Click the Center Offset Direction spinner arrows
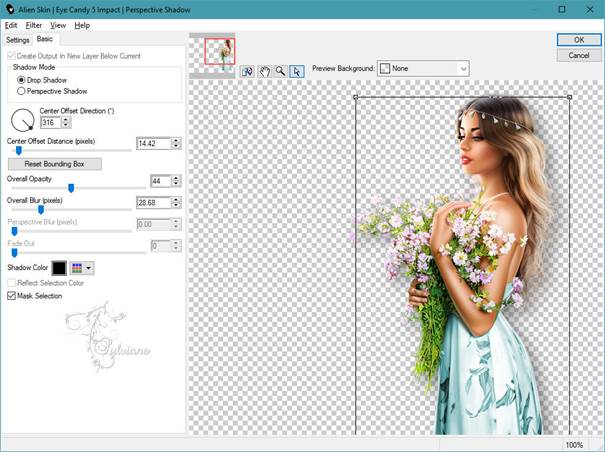The image size is (605, 452). coord(66,123)
